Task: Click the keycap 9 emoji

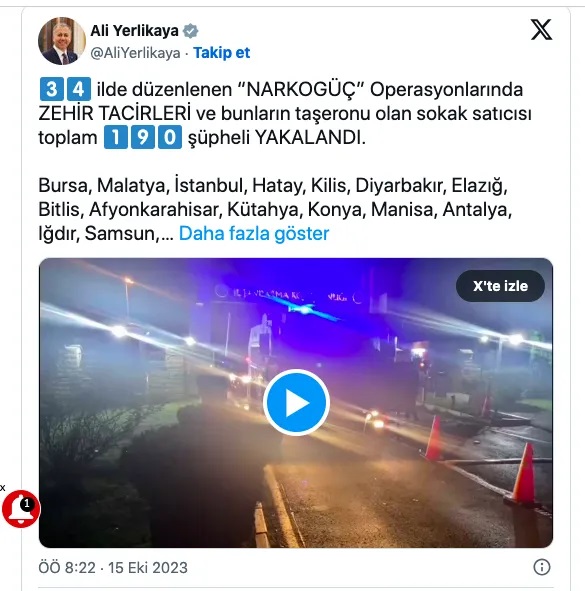Action: (x=143, y=137)
